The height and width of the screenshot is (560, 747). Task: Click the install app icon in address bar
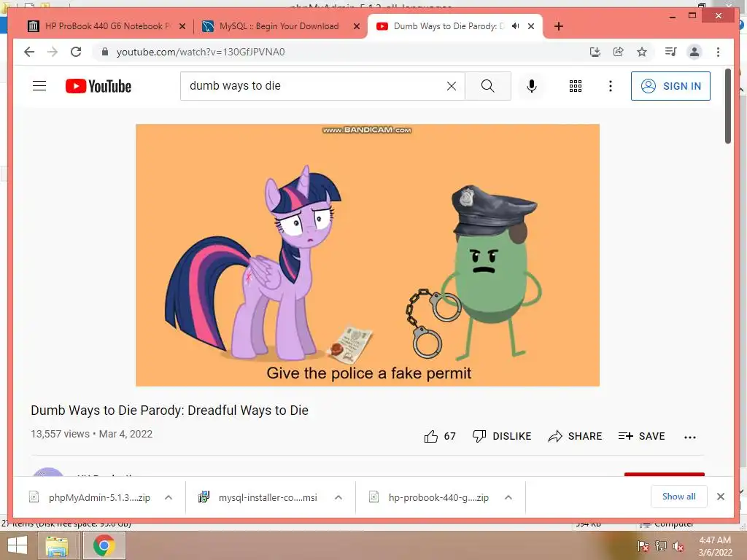(x=595, y=52)
